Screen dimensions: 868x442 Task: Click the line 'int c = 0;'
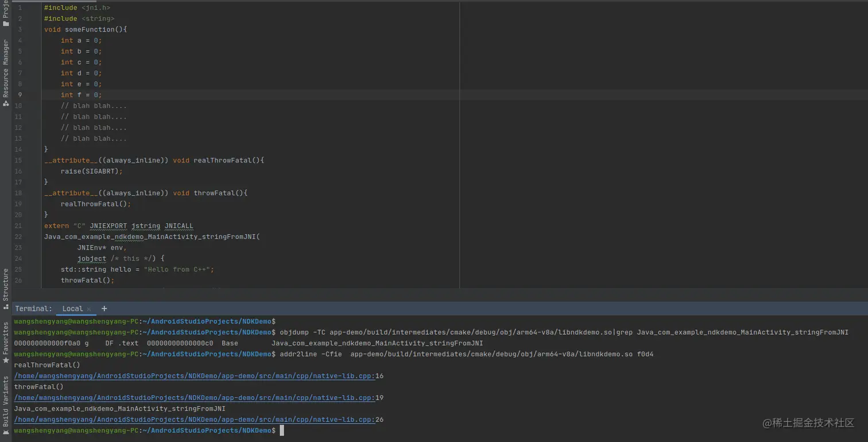(x=81, y=63)
